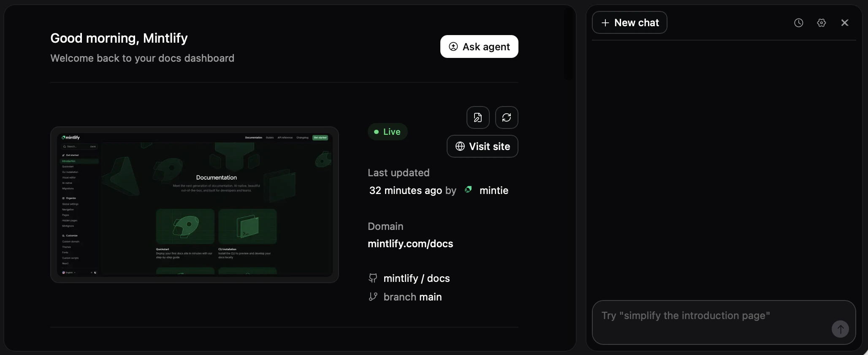Close the agent chat panel
The image size is (868, 355).
tap(844, 23)
